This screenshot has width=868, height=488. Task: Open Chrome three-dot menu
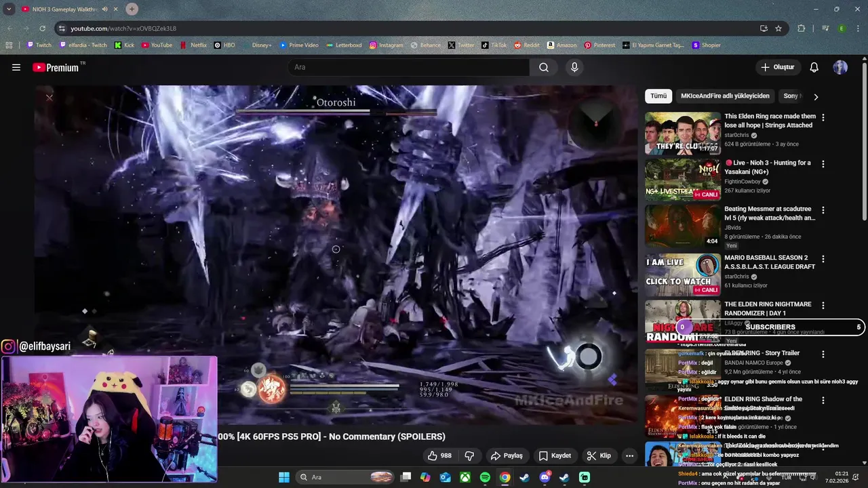pos(857,28)
